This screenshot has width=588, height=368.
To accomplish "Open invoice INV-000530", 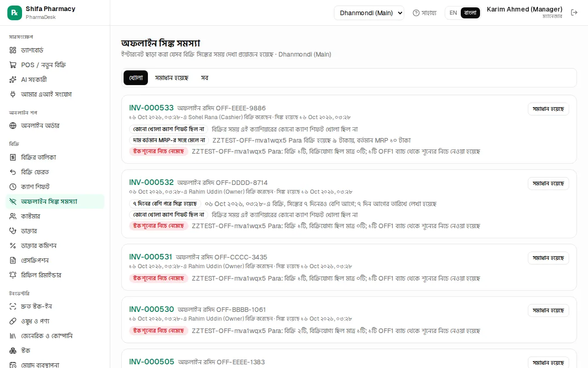I will point(152,310).
